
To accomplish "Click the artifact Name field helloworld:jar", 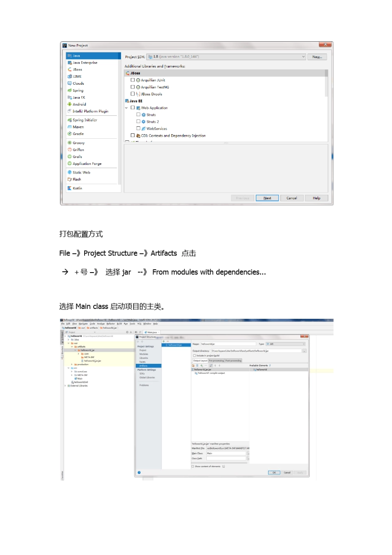I will (x=228, y=344).
